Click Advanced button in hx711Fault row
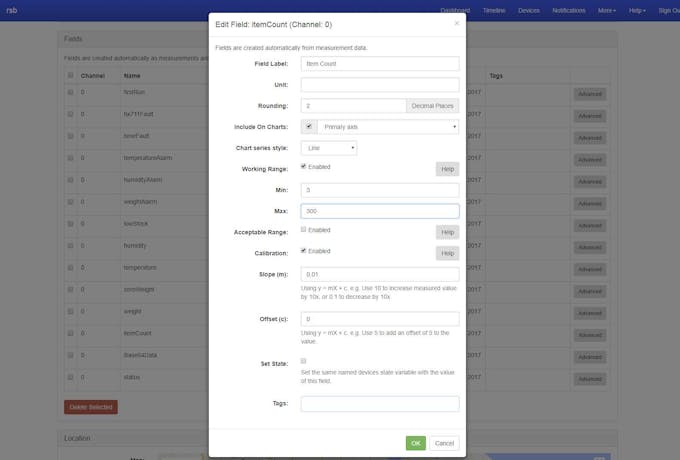Screen dimensions: 680x460 pyautogui.click(x=590, y=116)
